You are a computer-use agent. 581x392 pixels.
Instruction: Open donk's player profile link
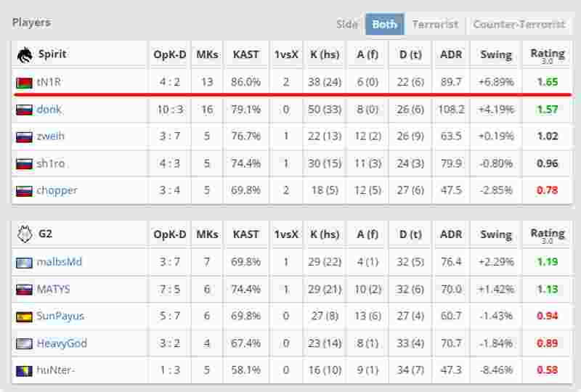49,110
